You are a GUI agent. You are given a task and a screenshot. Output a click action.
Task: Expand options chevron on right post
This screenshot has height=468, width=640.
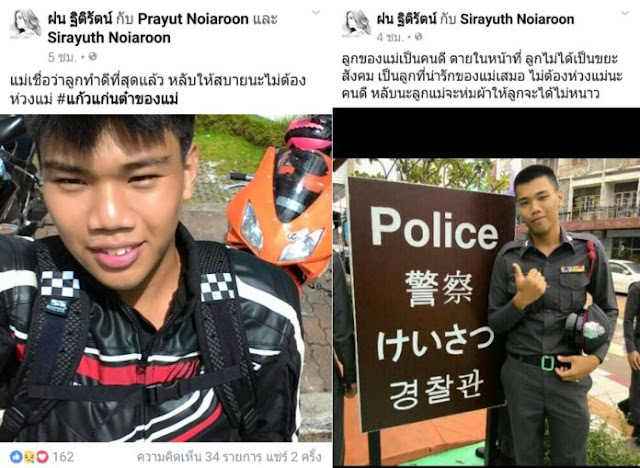click(x=625, y=13)
